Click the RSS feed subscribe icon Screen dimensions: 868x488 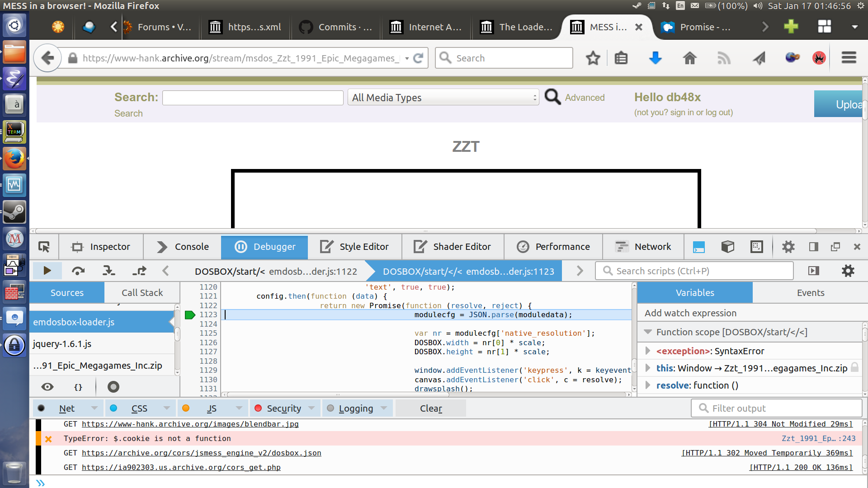[x=724, y=58]
